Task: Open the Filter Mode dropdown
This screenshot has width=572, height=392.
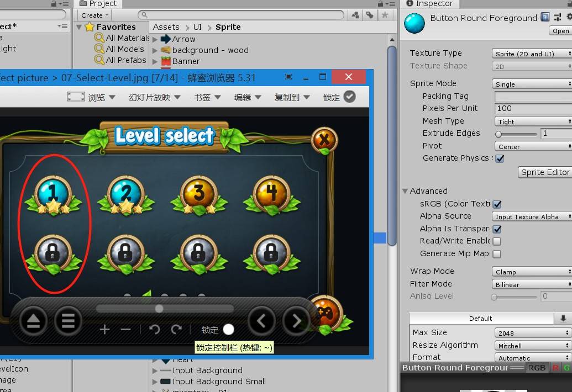Action: pos(532,284)
